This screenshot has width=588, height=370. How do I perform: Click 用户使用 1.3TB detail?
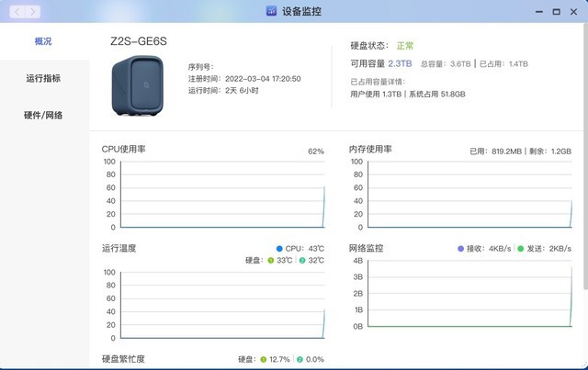376,94
